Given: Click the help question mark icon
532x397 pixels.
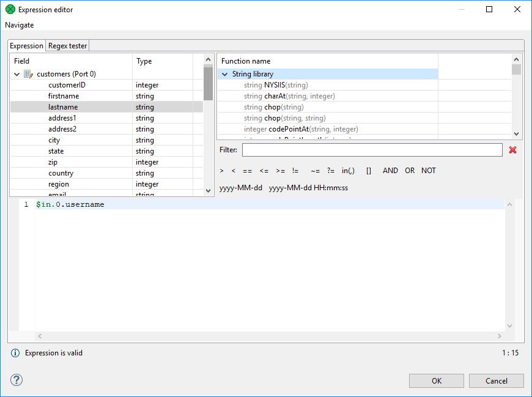Looking at the screenshot, I should coord(17,380).
